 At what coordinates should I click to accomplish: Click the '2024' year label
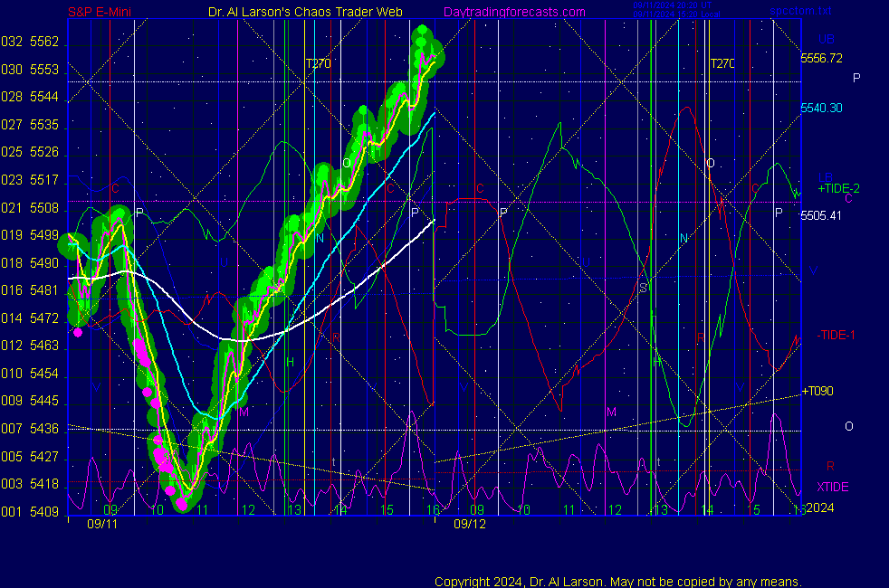(820, 507)
